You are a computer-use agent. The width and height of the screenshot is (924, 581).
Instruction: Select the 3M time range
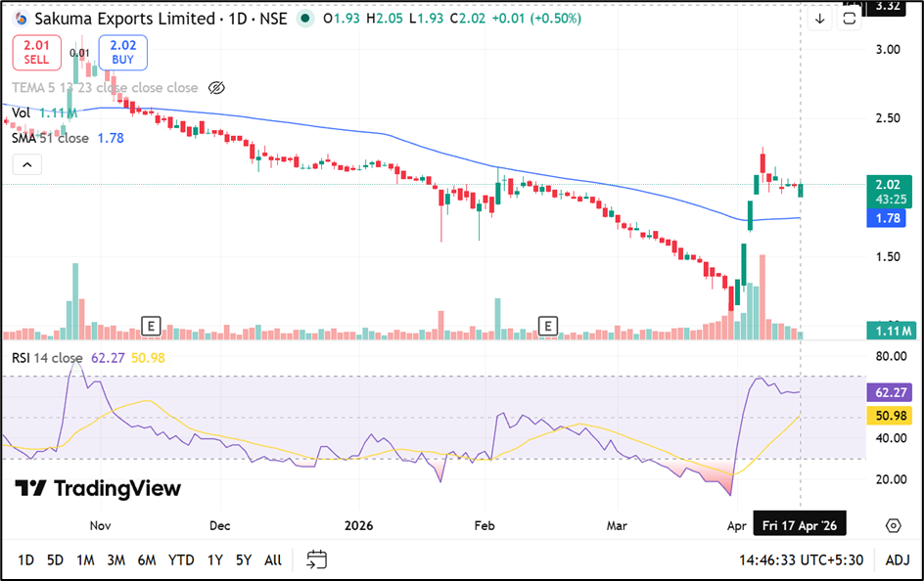pos(115,559)
